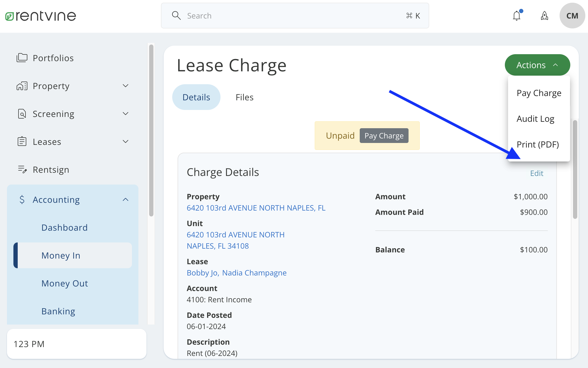The height and width of the screenshot is (368, 588).
Task: Click the announcements megaphone icon
Action: click(545, 16)
